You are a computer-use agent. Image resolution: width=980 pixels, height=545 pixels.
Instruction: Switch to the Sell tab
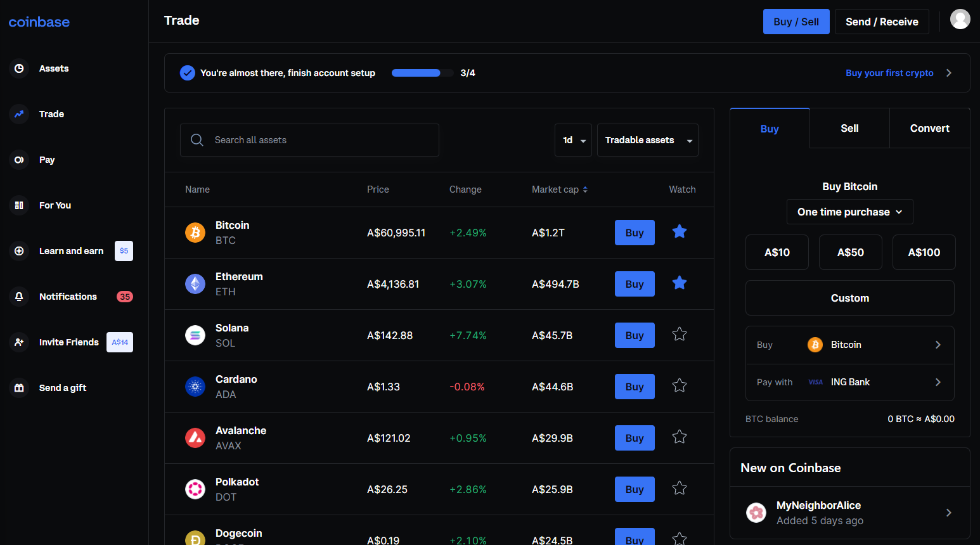click(849, 128)
